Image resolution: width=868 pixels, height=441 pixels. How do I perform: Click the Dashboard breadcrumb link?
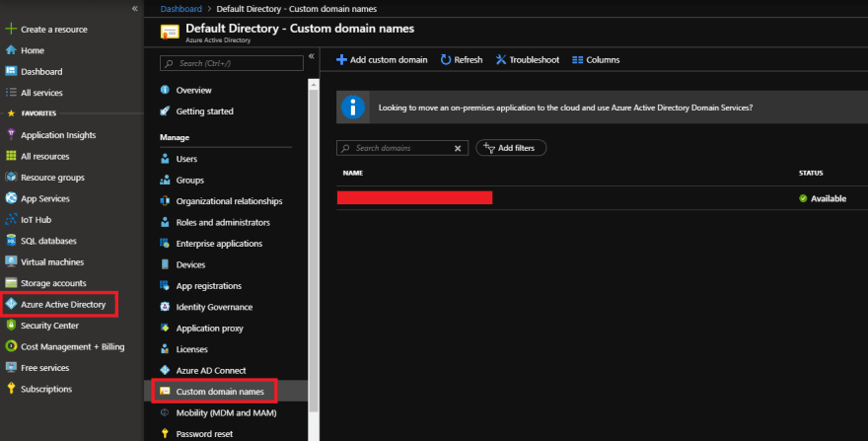tap(181, 9)
